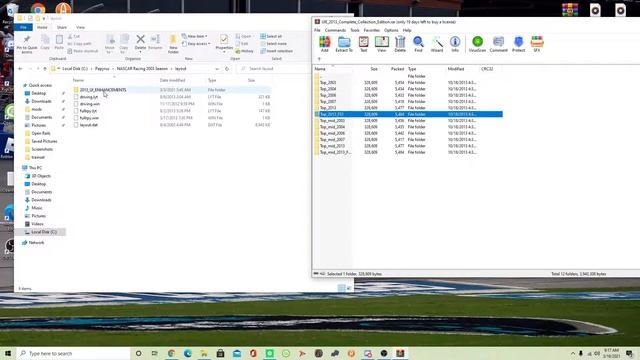This screenshot has width=640, height=360.
Task: Click the SFX icon in WinRAR
Action: (x=537, y=44)
